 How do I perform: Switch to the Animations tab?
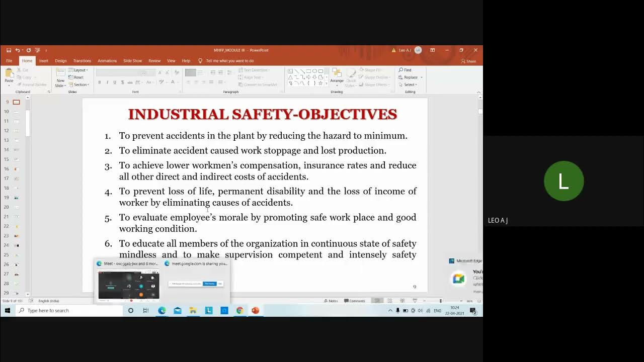107,61
